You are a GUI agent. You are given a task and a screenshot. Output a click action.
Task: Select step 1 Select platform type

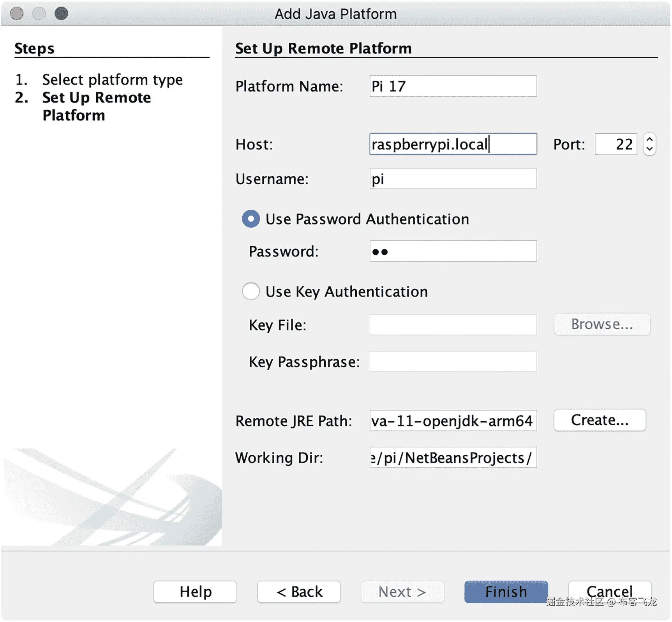point(112,80)
